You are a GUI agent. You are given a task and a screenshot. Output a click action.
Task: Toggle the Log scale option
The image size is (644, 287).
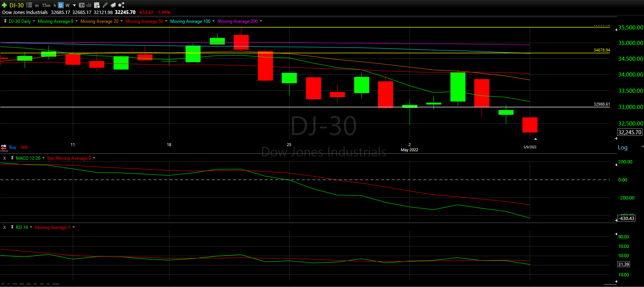click(x=623, y=148)
